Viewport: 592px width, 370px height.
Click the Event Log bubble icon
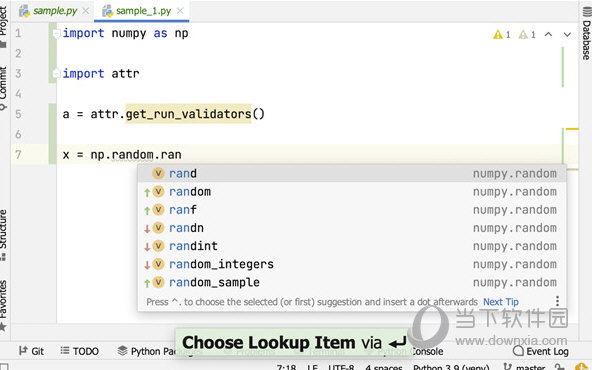coord(518,351)
